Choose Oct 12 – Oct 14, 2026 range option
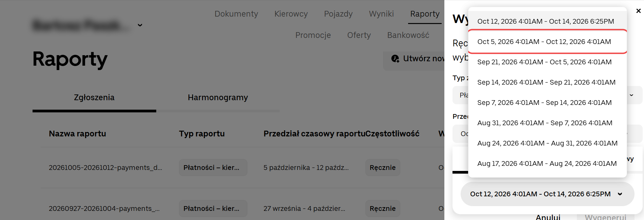The width and height of the screenshot is (644, 220). click(547, 21)
